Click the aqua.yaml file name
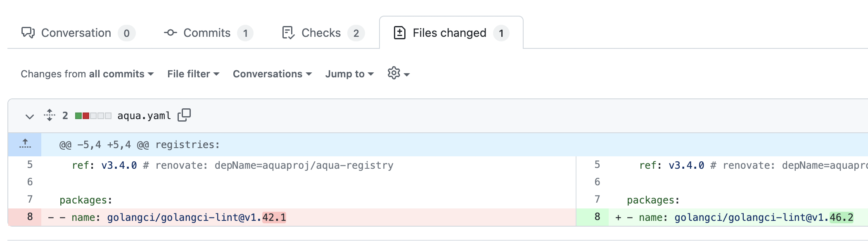The height and width of the screenshot is (244, 868). [144, 116]
